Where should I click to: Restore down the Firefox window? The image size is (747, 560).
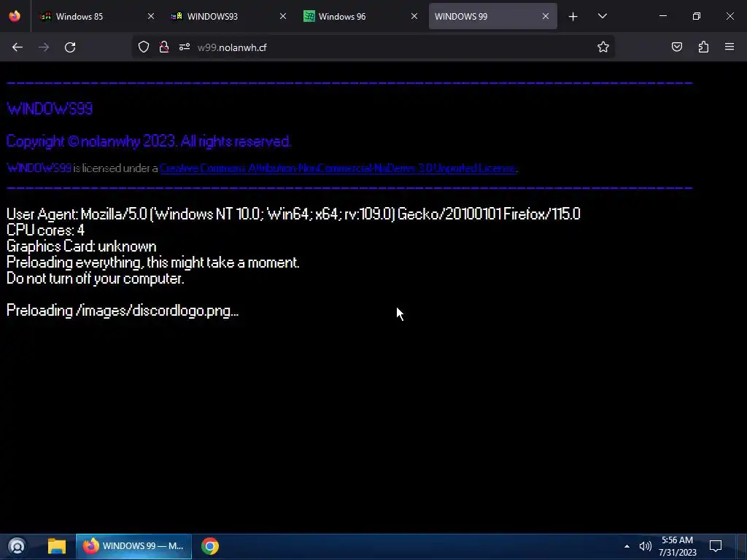(x=697, y=16)
